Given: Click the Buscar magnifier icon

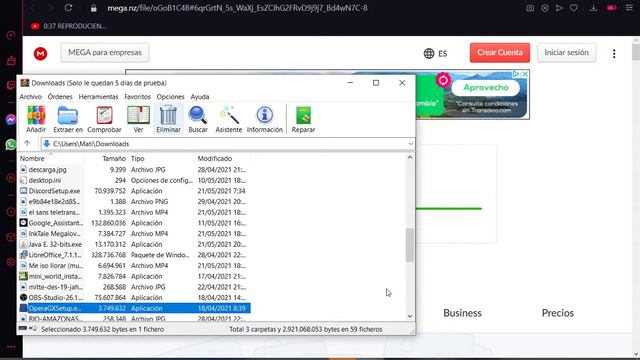Looking at the screenshot, I should 198,119.
